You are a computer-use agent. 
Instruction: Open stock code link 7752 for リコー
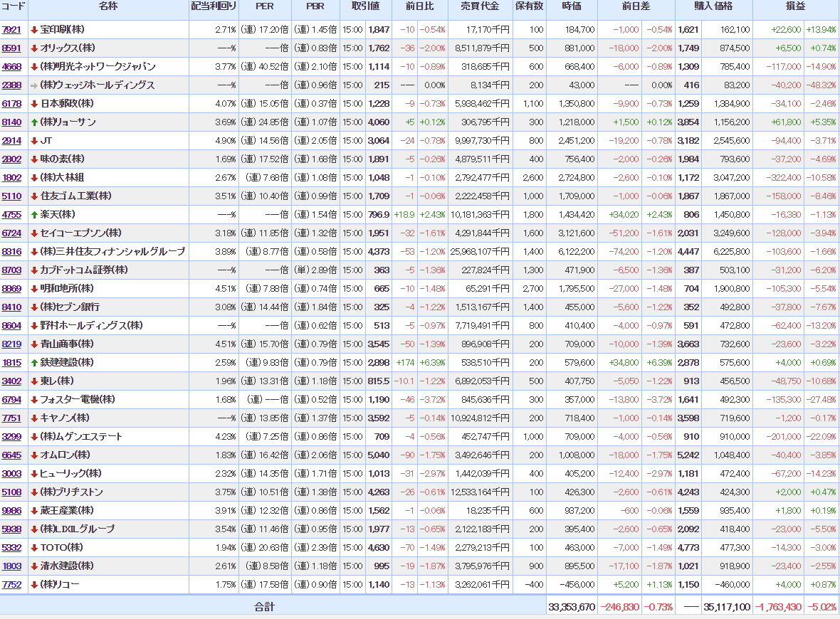tap(11, 585)
